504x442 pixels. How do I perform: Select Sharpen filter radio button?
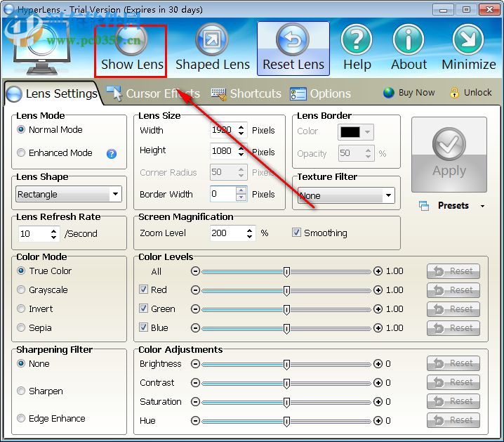[21, 391]
